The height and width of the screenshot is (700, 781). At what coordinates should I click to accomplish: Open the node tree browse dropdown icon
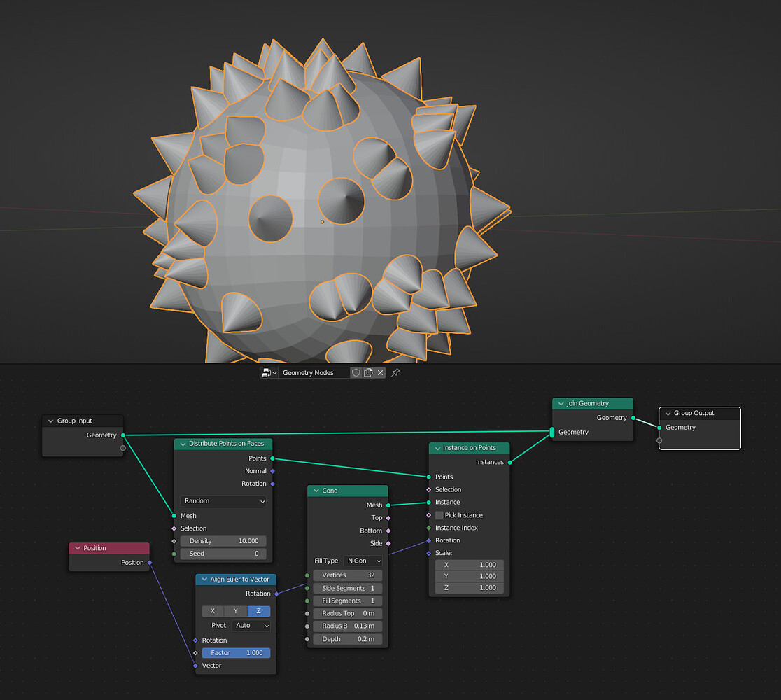269,372
